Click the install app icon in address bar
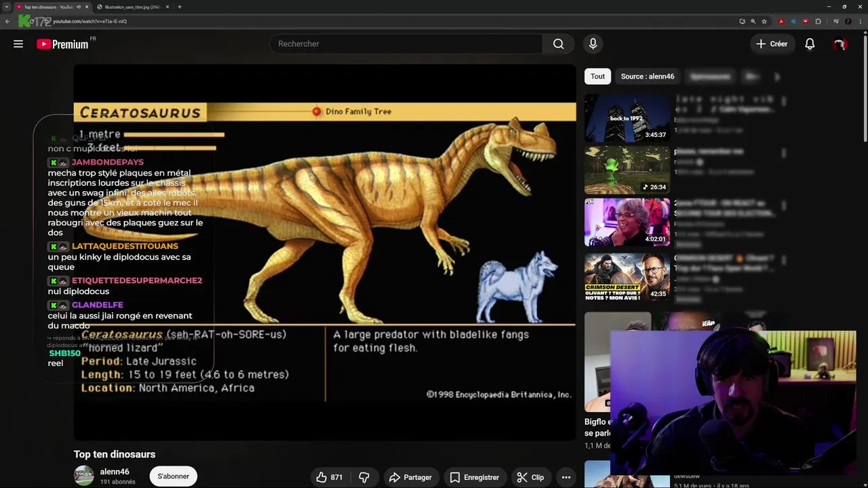Viewport: 868px width, 488px height. (x=743, y=21)
